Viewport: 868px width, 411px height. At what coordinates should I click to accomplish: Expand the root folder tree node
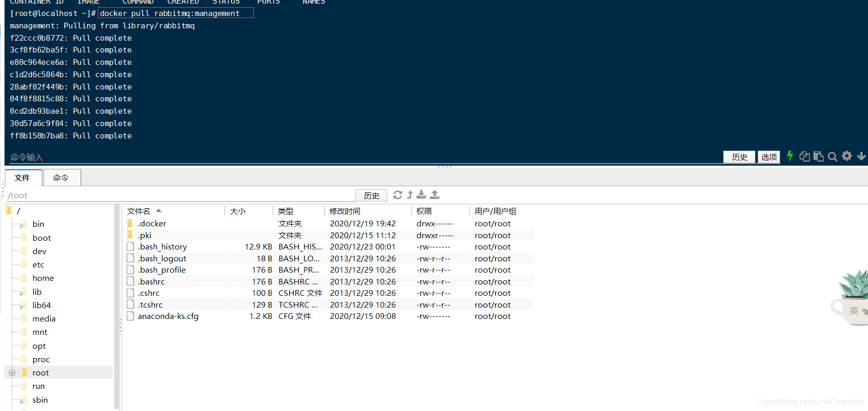coord(12,372)
